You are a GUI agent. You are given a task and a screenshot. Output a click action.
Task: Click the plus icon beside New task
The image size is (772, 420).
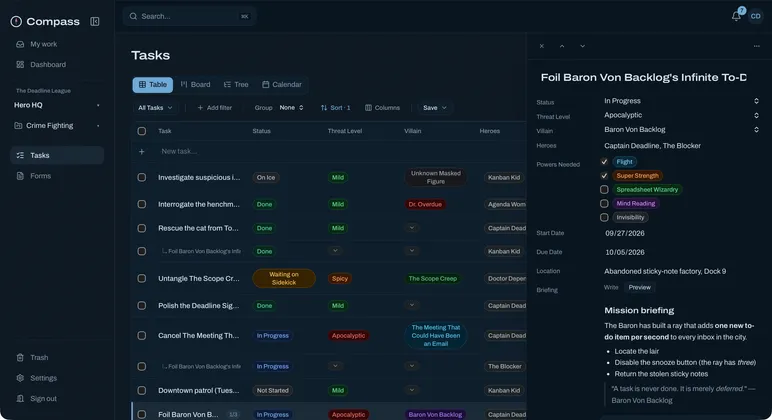click(141, 152)
